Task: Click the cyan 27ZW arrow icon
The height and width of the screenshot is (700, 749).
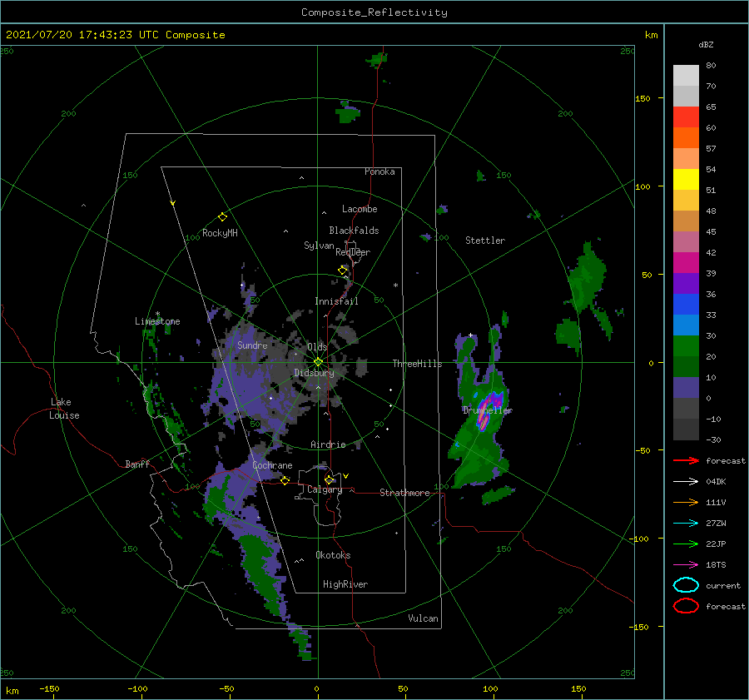Action: point(686,524)
